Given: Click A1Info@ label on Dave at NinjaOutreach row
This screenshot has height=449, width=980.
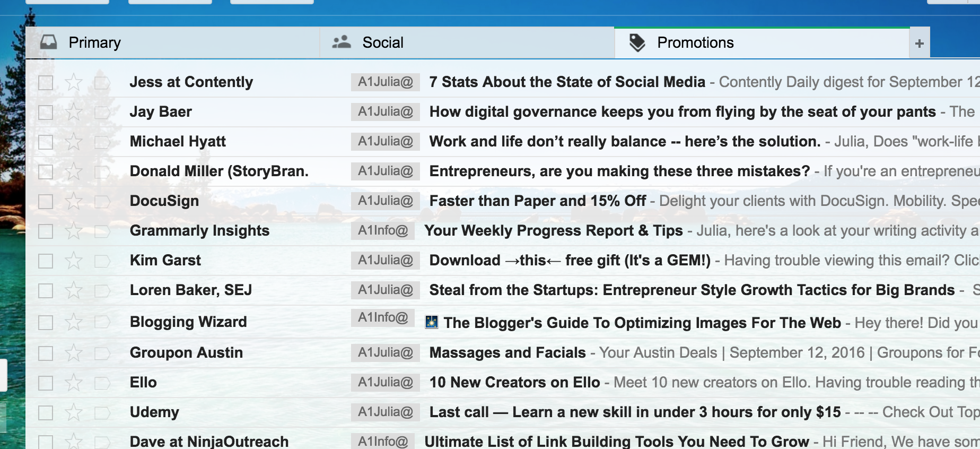Looking at the screenshot, I should 383,441.
